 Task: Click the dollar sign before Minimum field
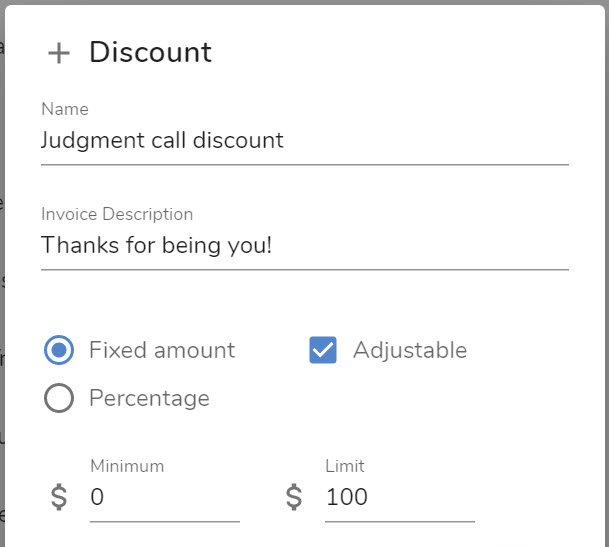[x=59, y=497]
